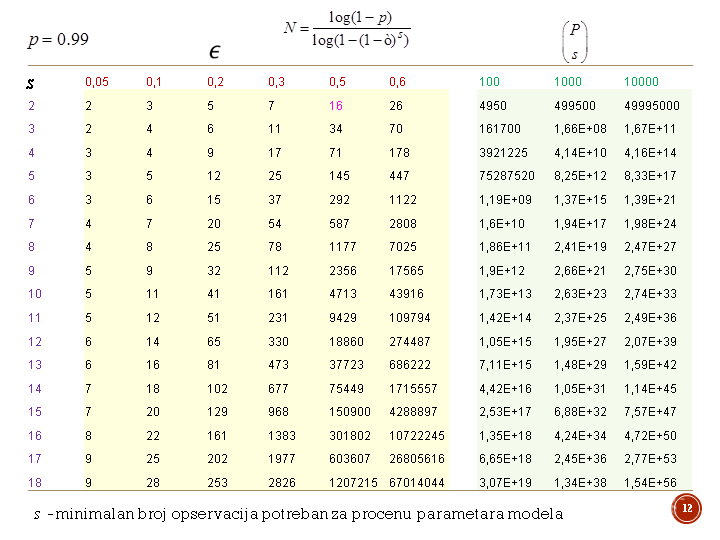Click the cell showing 1715557
720x540 pixels.
tap(413, 389)
